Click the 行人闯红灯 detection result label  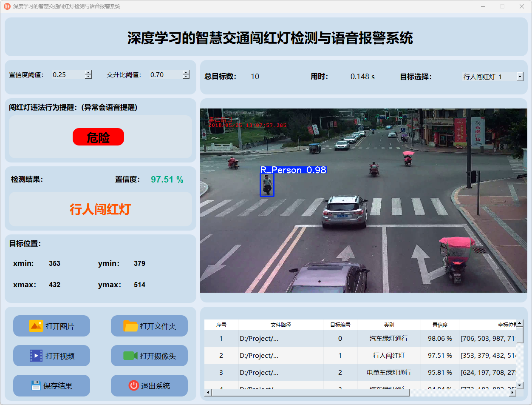(100, 209)
